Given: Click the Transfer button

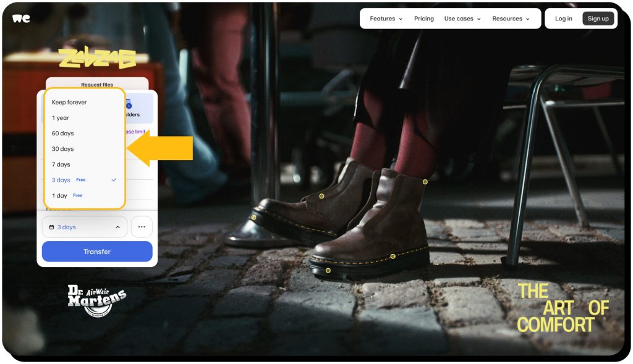Looking at the screenshot, I should click(x=97, y=251).
